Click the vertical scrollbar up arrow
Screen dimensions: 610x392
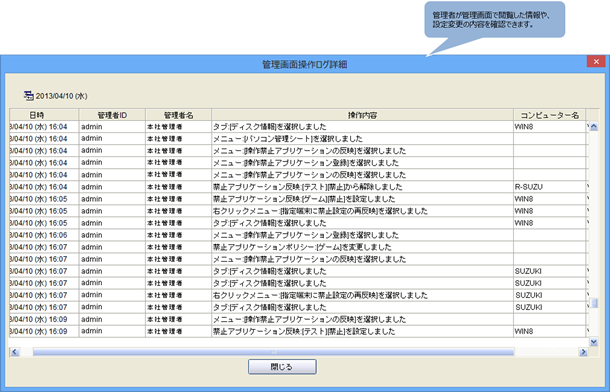pos(594,126)
